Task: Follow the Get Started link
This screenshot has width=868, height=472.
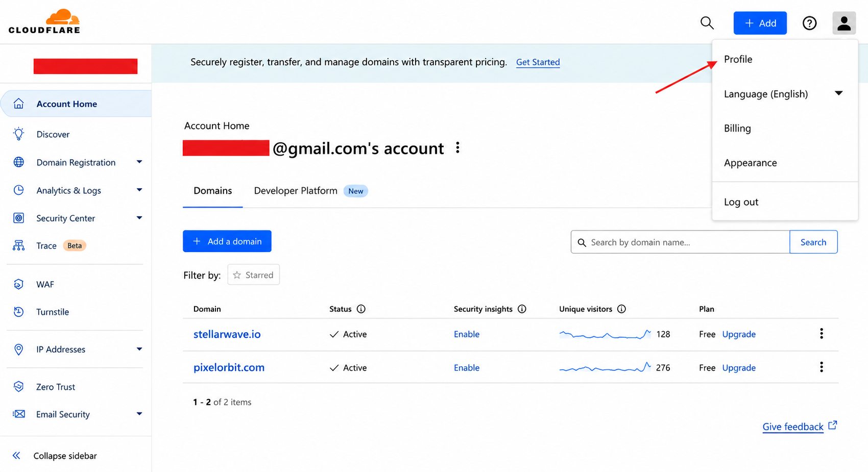Action: tap(538, 62)
